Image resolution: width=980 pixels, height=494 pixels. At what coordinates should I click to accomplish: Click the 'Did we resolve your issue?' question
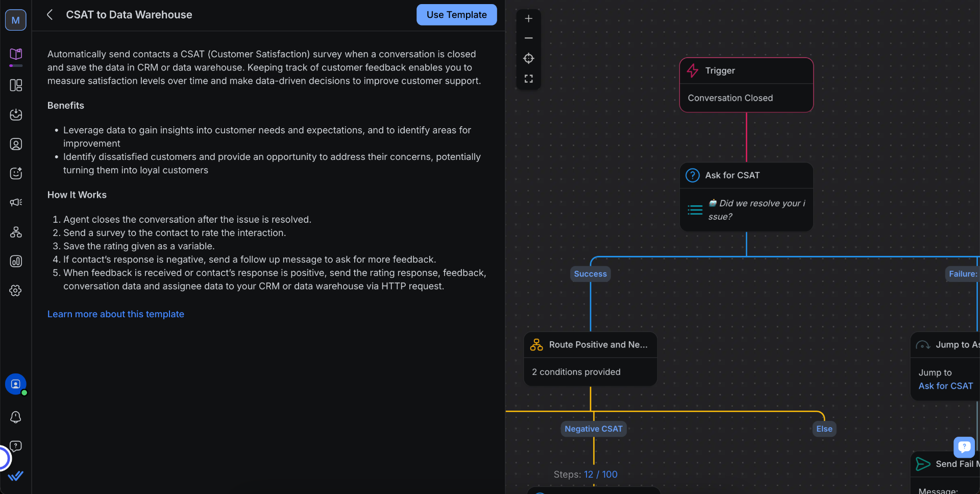coord(757,210)
